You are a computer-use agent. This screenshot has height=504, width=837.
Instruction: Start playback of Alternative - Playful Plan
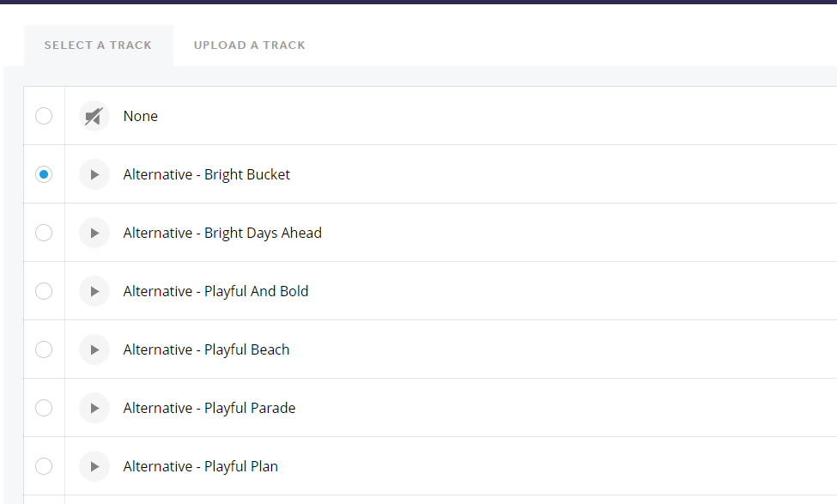click(94, 466)
